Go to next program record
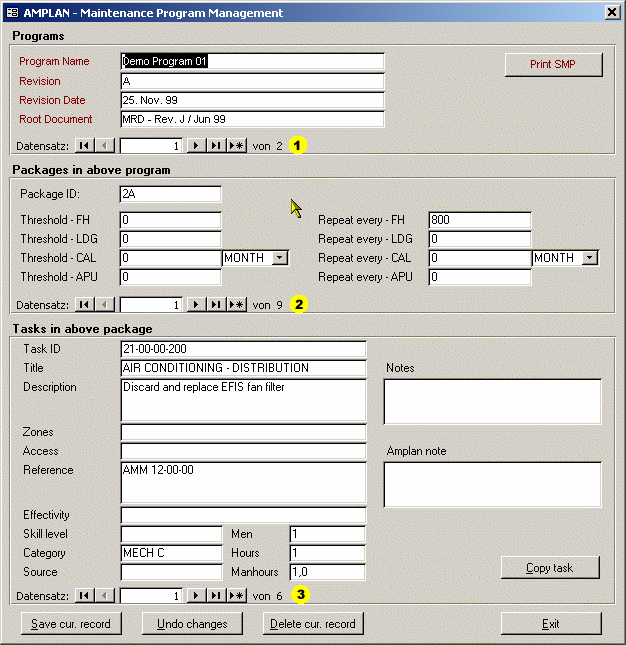Image resolution: width=626 pixels, height=645 pixels. (197, 146)
